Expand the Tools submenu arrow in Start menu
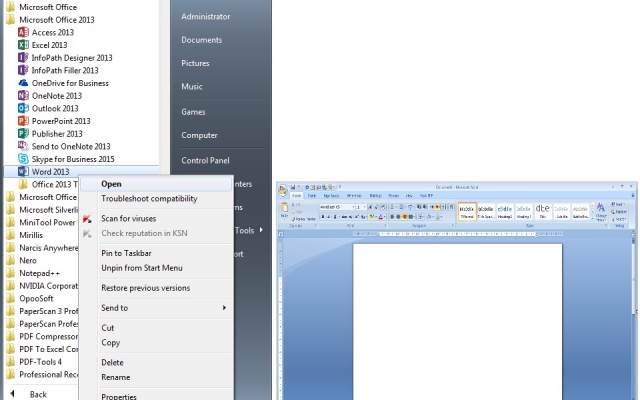This screenshot has width=640, height=400. pyautogui.click(x=261, y=230)
